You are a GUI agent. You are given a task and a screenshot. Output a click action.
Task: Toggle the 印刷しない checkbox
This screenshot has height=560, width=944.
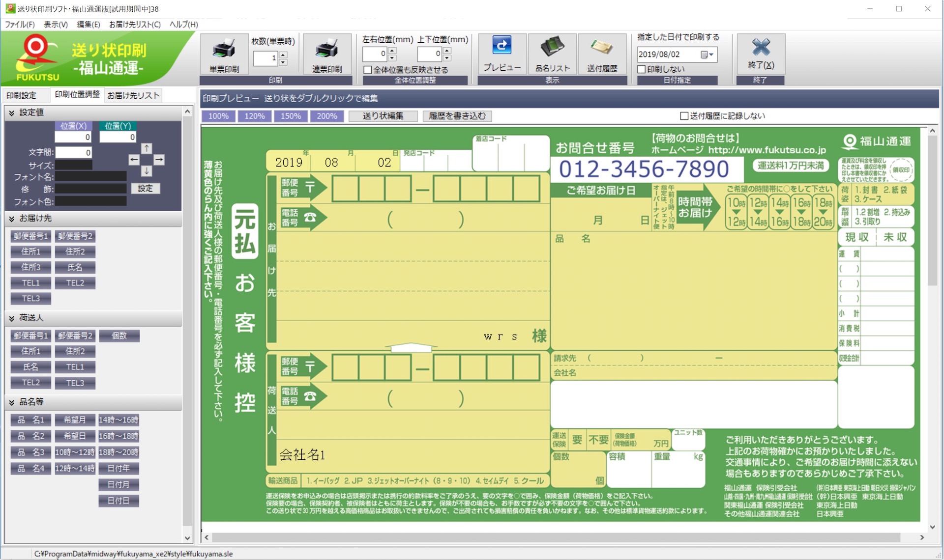[642, 69]
